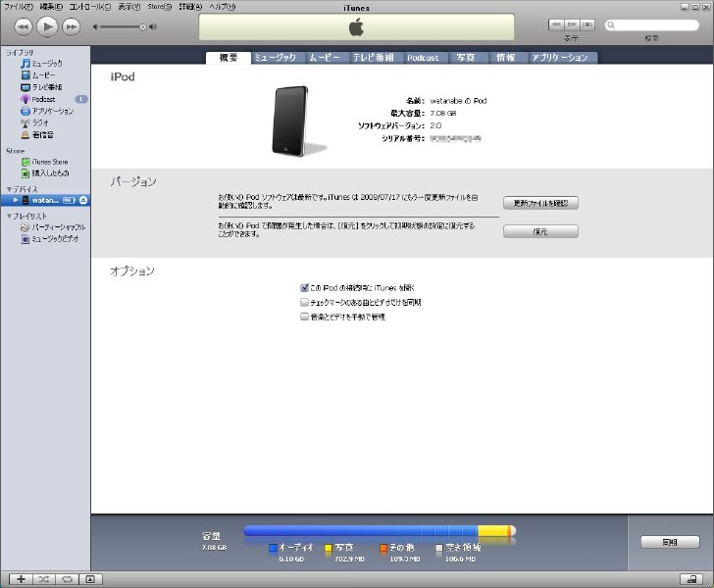Screen dimensions: 714x588
Task: Click the orange その他 legend swatch
Action: coord(383,548)
